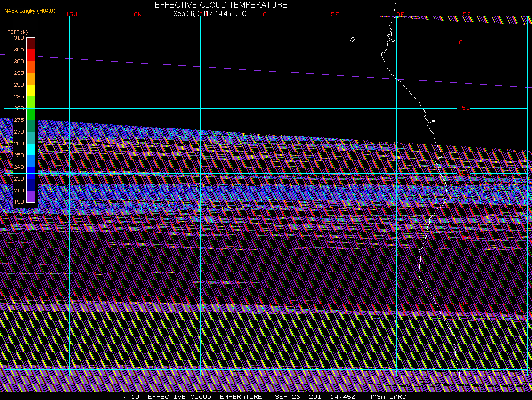Click the footer EFFECTIVE CLOUD TEMPERATURE caption
This screenshot has width=532, height=400.
[205, 397]
